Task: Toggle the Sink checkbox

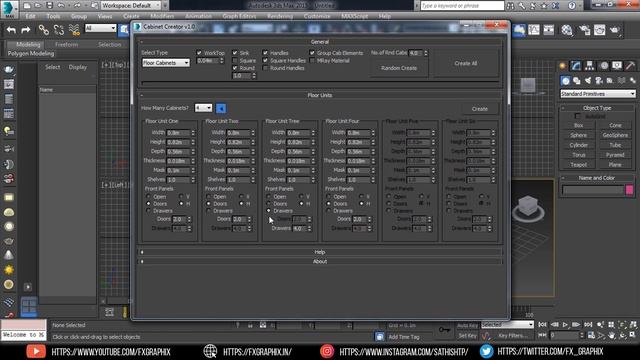Action: click(235, 53)
